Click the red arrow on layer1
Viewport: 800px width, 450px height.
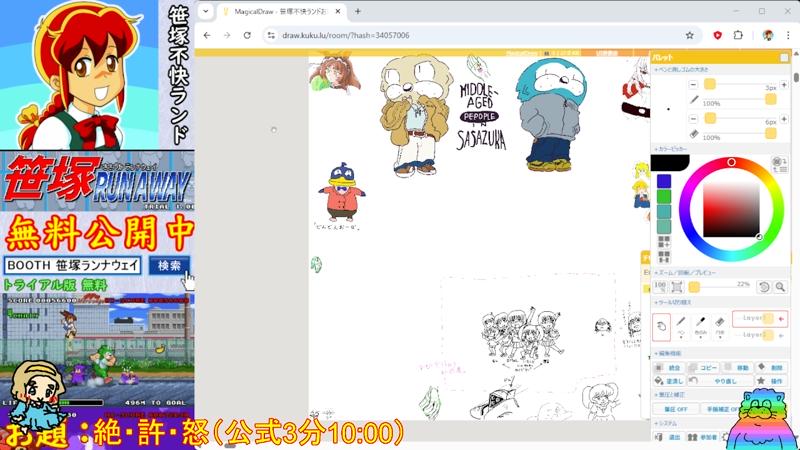(x=781, y=319)
